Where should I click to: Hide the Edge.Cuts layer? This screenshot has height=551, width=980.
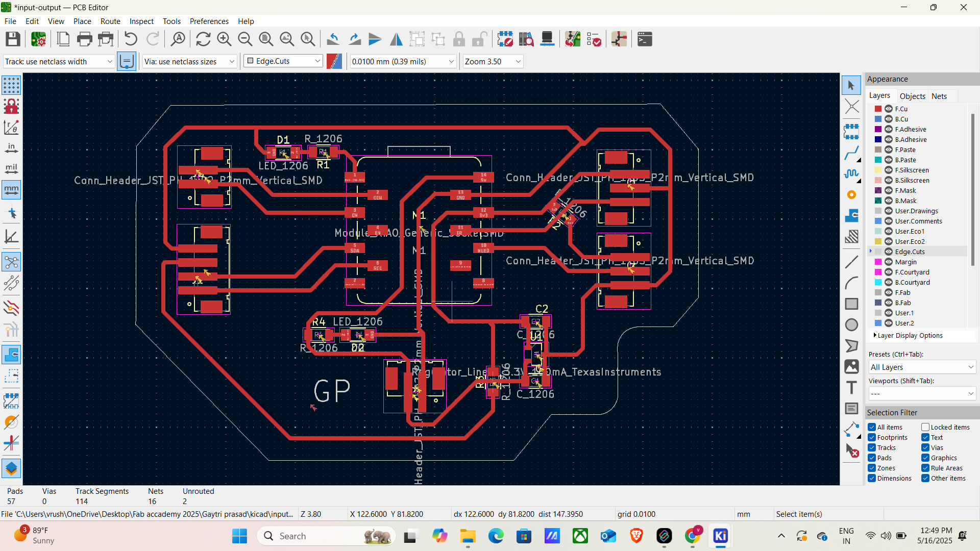tap(889, 252)
